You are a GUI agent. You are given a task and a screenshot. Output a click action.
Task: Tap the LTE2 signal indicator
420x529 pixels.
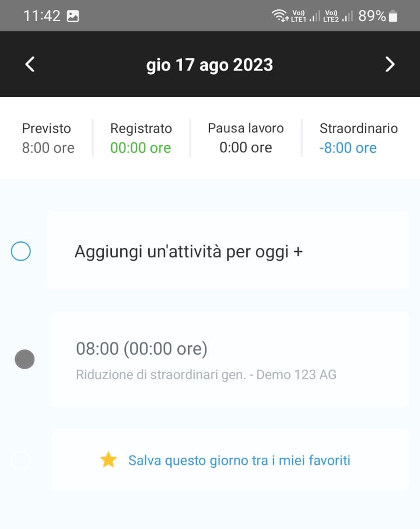point(338,16)
